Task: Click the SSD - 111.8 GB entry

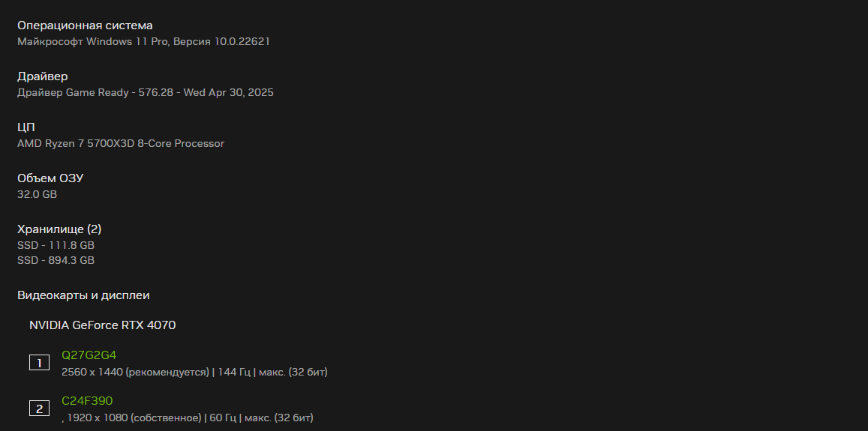Action: click(x=56, y=245)
